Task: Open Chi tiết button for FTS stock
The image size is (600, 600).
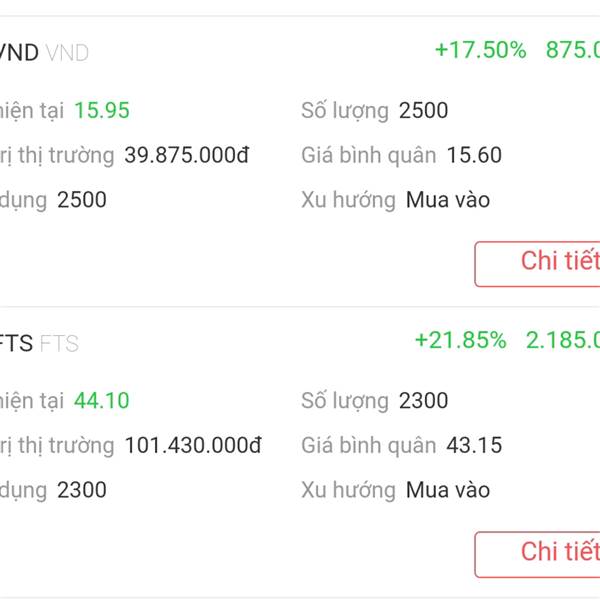Action: pyautogui.click(x=537, y=554)
